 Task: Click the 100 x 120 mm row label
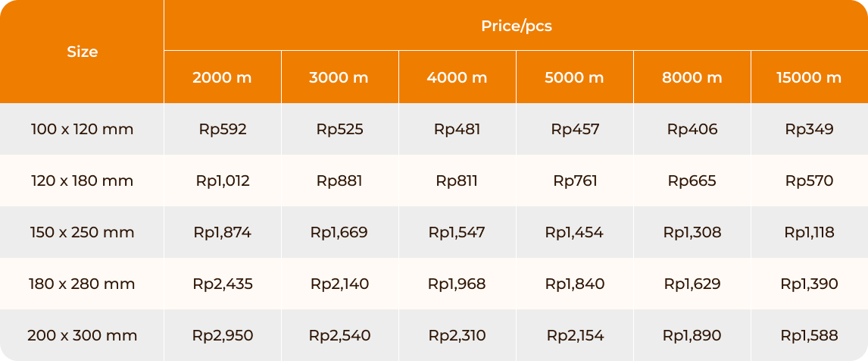82,129
